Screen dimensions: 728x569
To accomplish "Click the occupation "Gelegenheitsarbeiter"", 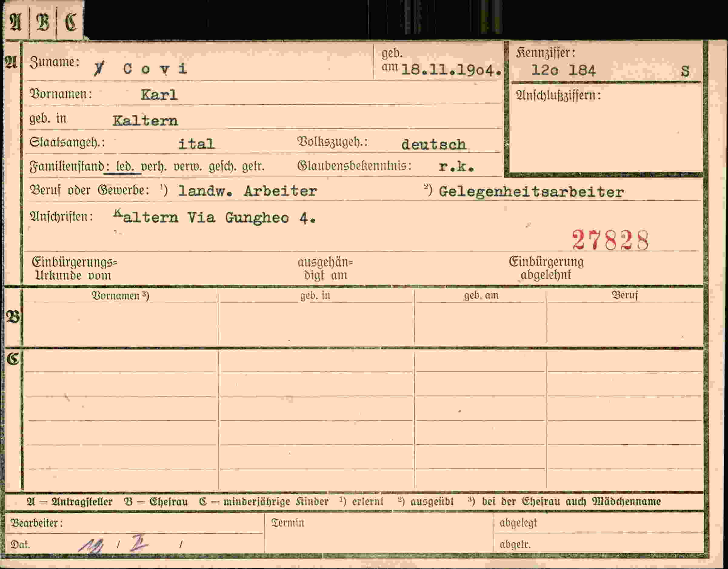I will pyautogui.click(x=531, y=192).
